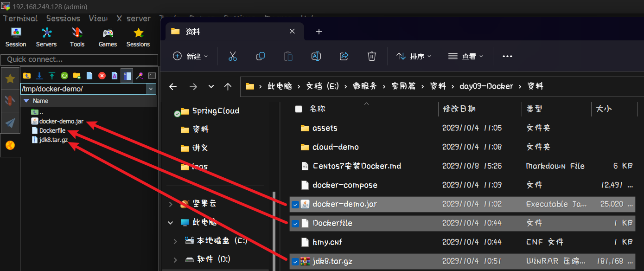The height and width of the screenshot is (271, 644).
Task: Open the X server menu
Action: pyautogui.click(x=134, y=19)
